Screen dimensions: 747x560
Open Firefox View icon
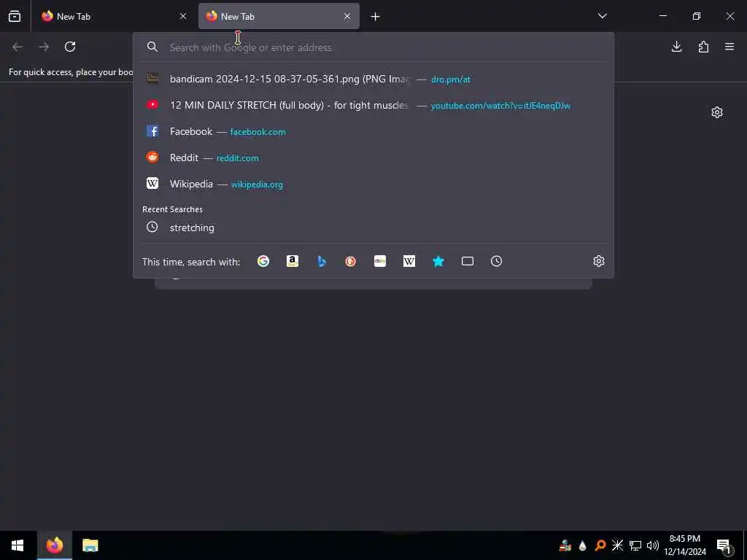tap(15, 16)
